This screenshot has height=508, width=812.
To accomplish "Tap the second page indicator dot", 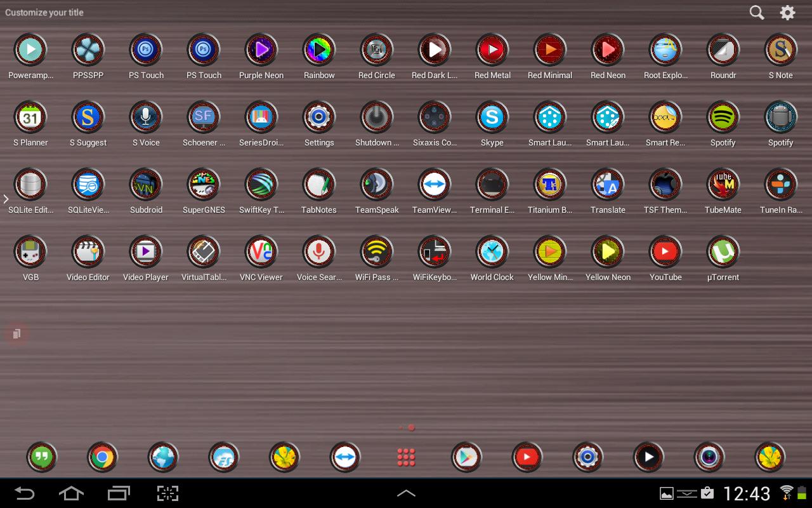I will point(410,427).
